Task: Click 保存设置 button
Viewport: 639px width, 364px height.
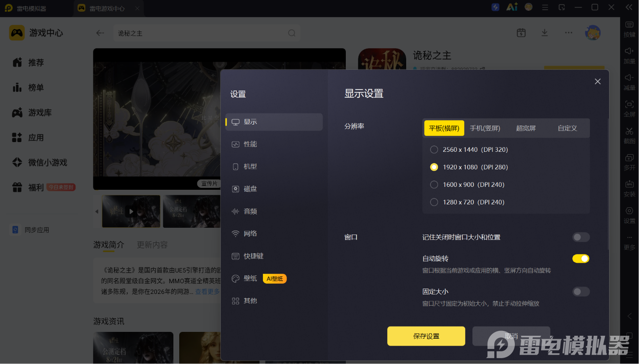Action: (426, 336)
